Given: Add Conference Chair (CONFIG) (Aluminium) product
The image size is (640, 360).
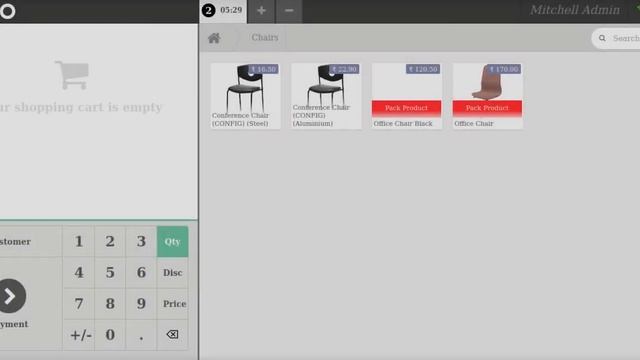Looking at the screenshot, I should [326, 96].
